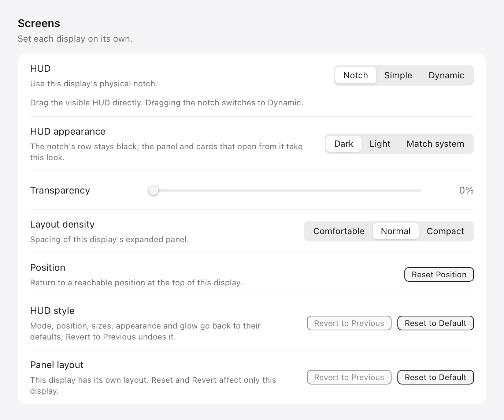Image resolution: width=504 pixels, height=420 pixels.
Task: Select Compact layout density
Action: point(445,231)
